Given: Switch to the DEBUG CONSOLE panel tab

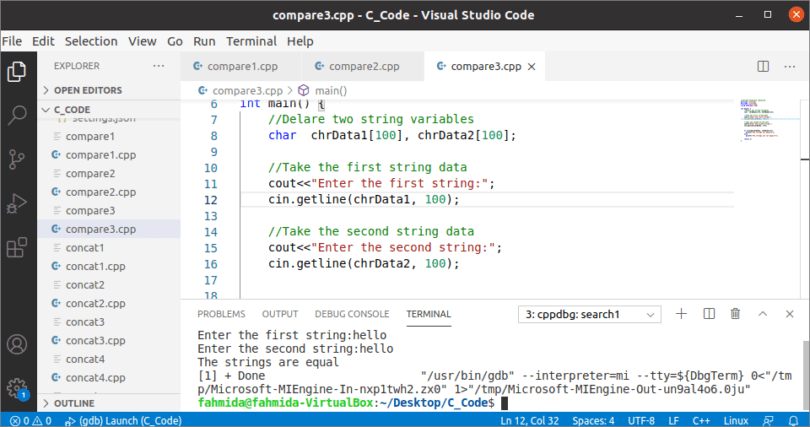Looking at the screenshot, I should coord(352,314).
